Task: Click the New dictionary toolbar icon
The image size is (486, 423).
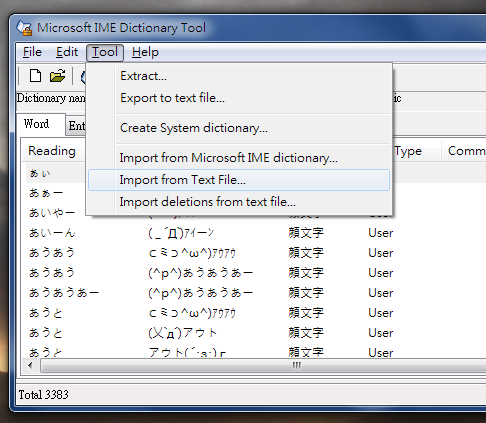Action: pyautogui.click(x=35, y=76)
